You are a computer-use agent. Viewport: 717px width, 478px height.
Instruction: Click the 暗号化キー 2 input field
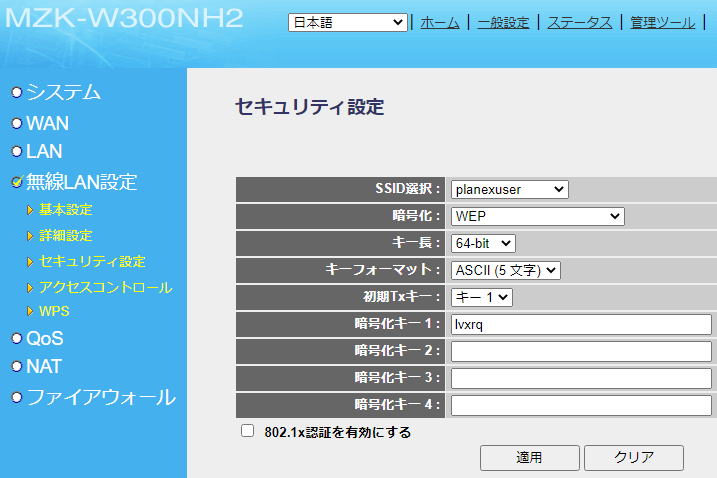581,351
